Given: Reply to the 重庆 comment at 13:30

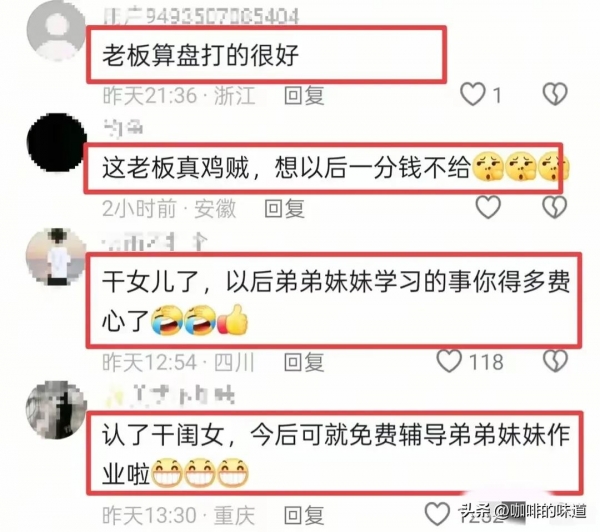Looking at the screenshot, I should tap(304, 515).
